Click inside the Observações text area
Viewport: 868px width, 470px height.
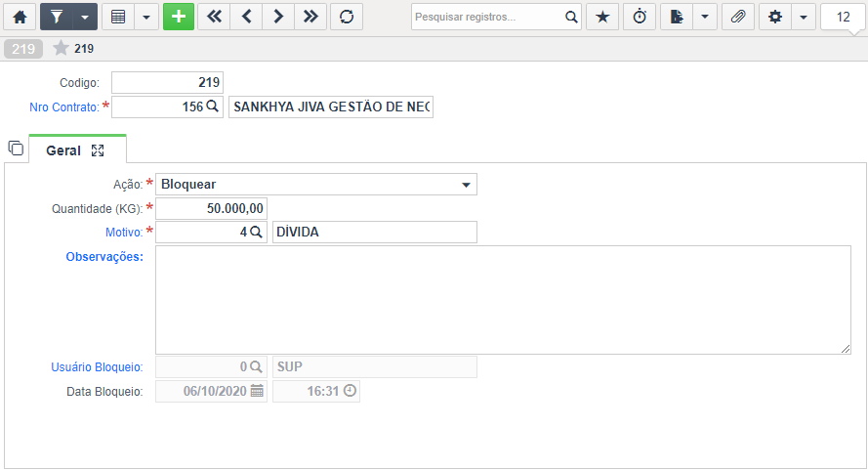click(503, 300)
